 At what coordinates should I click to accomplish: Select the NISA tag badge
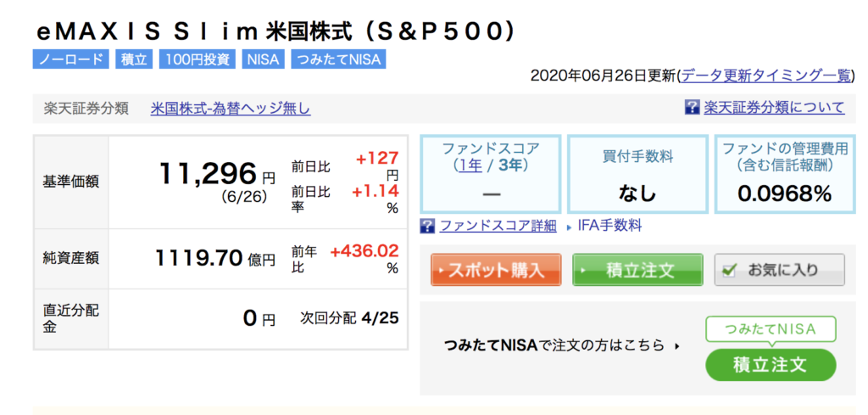(x=264, y=59)
